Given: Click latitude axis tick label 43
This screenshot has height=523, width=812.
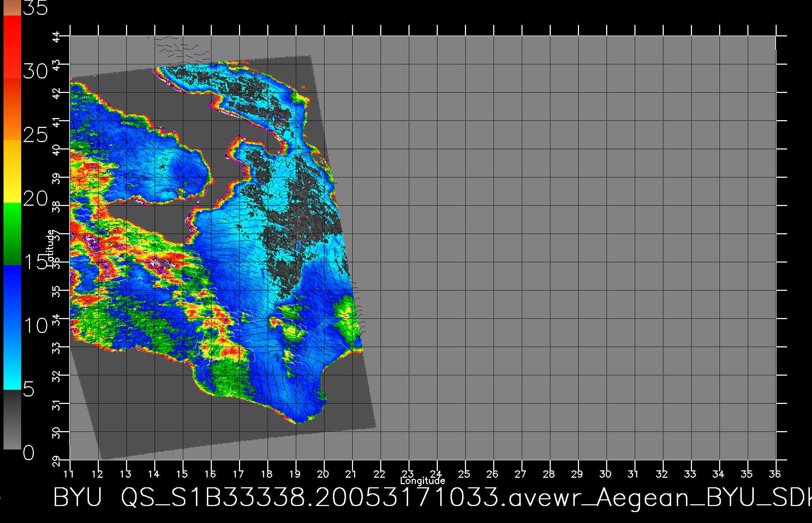Looking at the screenshot, I should pos(57,65).
